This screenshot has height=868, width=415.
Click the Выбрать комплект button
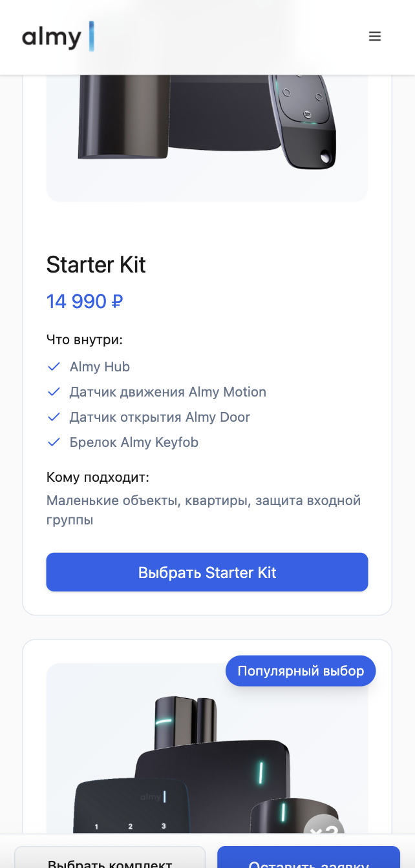tap(110, 859)
